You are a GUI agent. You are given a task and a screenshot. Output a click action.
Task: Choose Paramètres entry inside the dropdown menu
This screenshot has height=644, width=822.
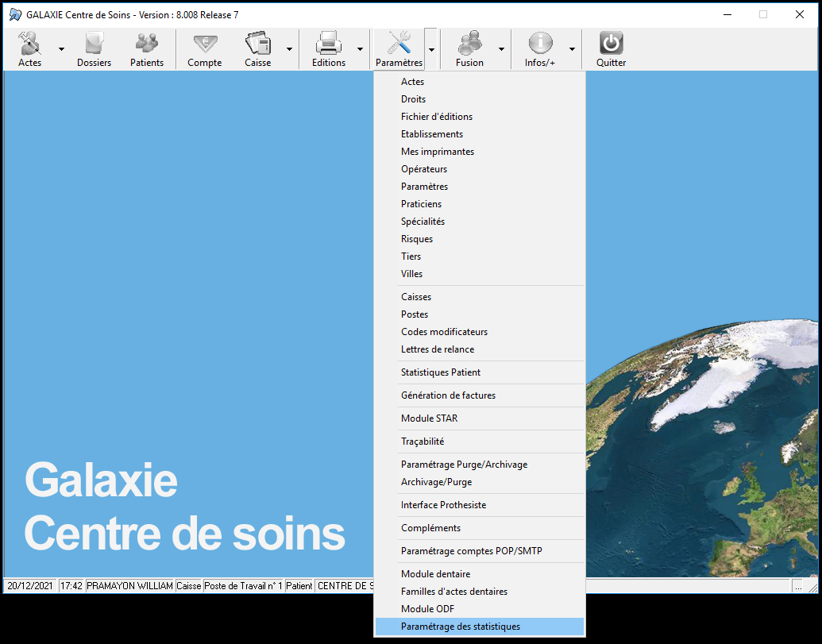click(480, 187)
